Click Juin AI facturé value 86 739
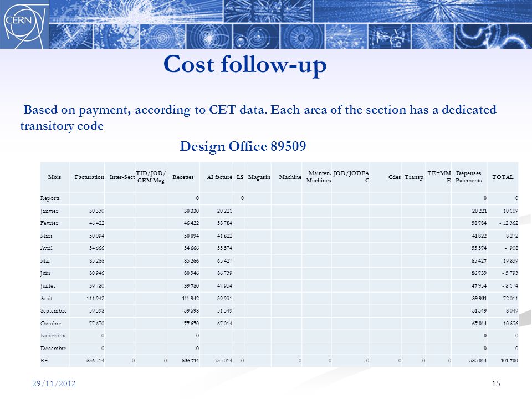The image size is (532, 399). pos(224,273)
